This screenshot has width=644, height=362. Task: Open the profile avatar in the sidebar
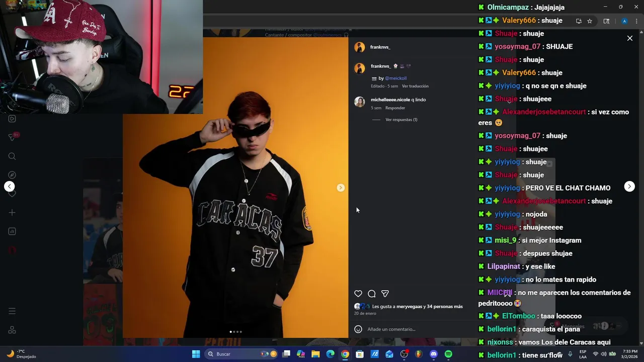coord(12,250)
